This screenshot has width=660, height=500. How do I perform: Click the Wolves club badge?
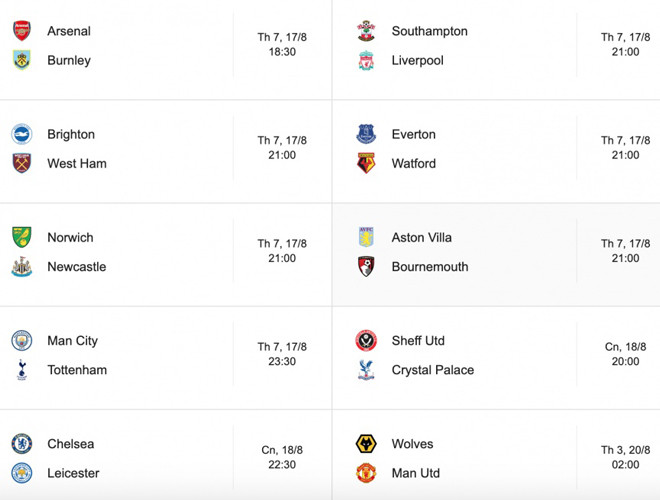[367, 444]
